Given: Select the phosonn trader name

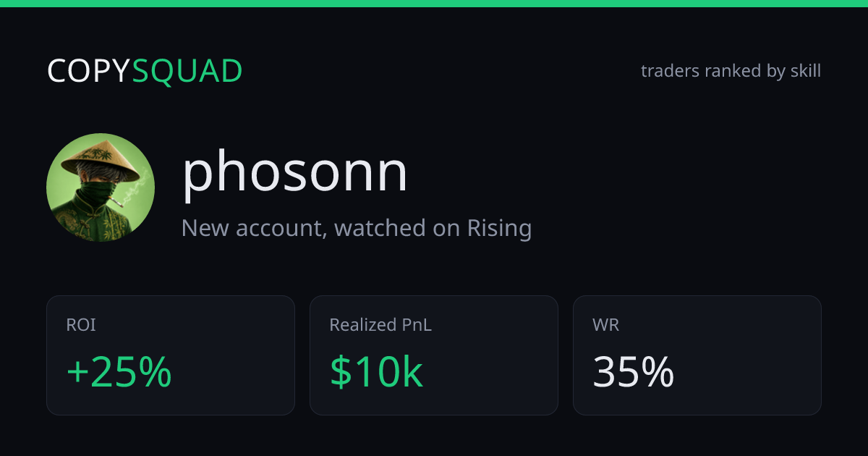Looking at the screenshot, I should click(x=294, y=174).
